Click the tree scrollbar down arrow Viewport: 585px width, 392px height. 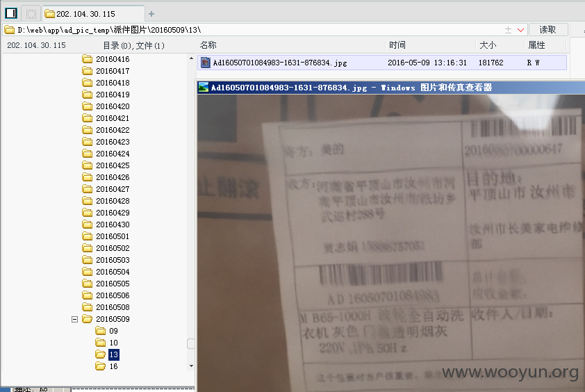(191, 366)
